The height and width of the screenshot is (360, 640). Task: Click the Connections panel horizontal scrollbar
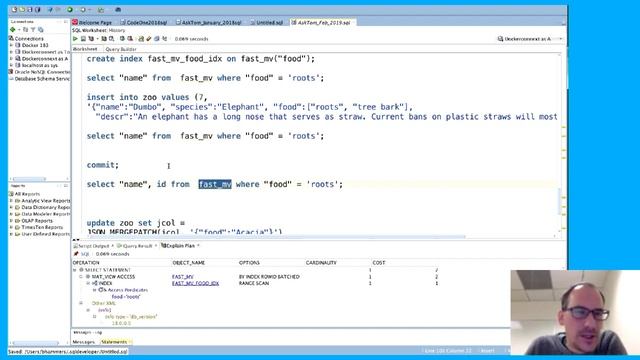tap(29, 179)
